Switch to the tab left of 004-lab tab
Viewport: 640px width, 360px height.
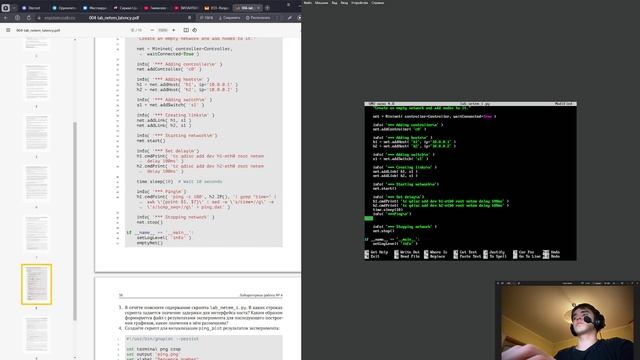pyautogui.click(x=216, y=8)
